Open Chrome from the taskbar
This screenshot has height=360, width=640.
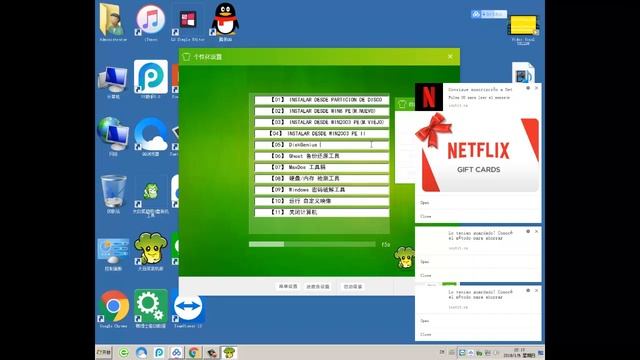(x=194, y=353)
